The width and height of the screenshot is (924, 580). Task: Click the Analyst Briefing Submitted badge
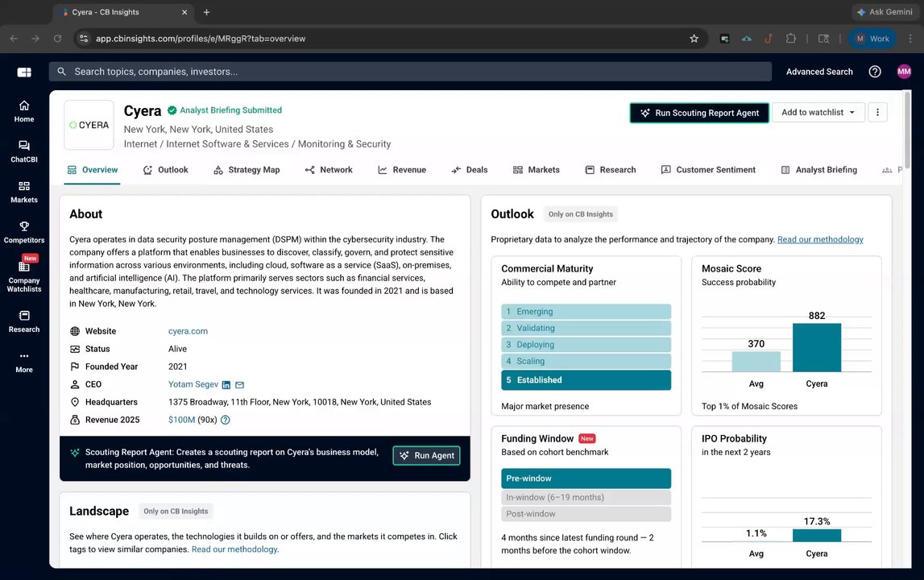click(x=225, y=110)
